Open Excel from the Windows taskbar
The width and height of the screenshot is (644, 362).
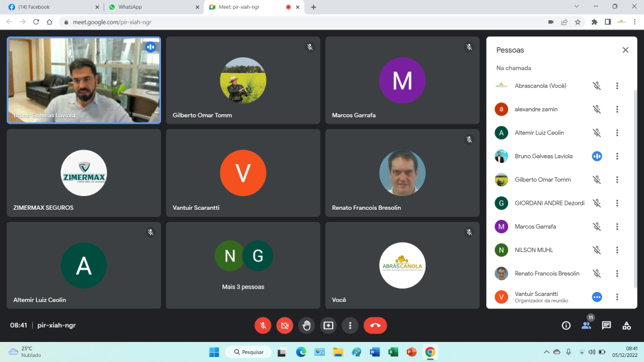click(x=393, y=352)
